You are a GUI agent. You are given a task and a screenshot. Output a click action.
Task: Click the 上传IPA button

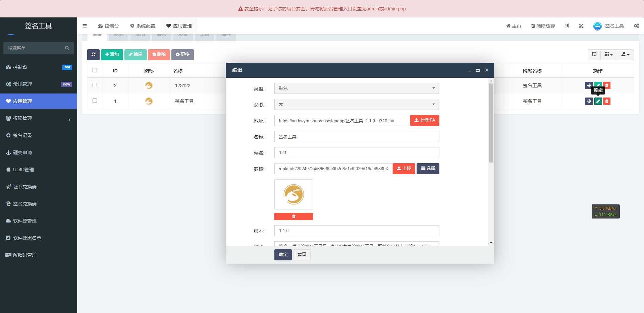pyautogui.click(x=425, y=120)
